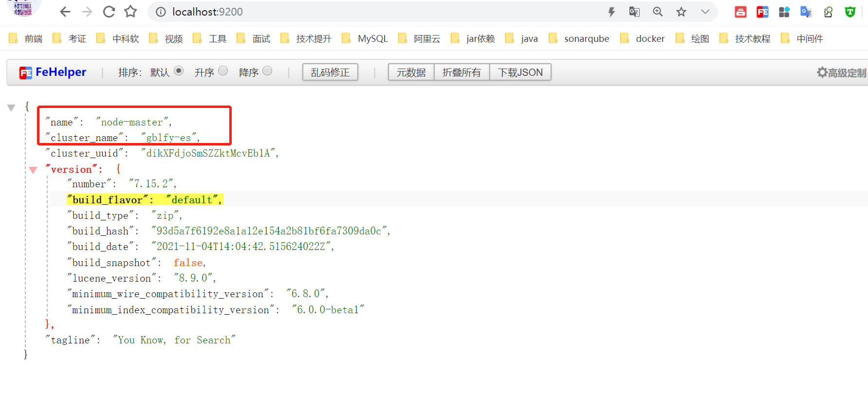
Task: Click the build_type value "zip"
Action: point(165,215)
